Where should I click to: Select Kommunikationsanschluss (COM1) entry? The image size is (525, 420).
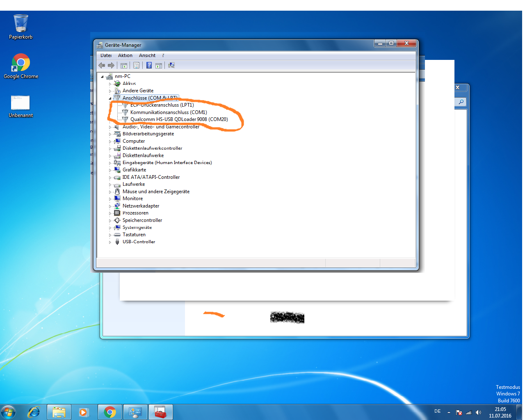click(169, 112)
